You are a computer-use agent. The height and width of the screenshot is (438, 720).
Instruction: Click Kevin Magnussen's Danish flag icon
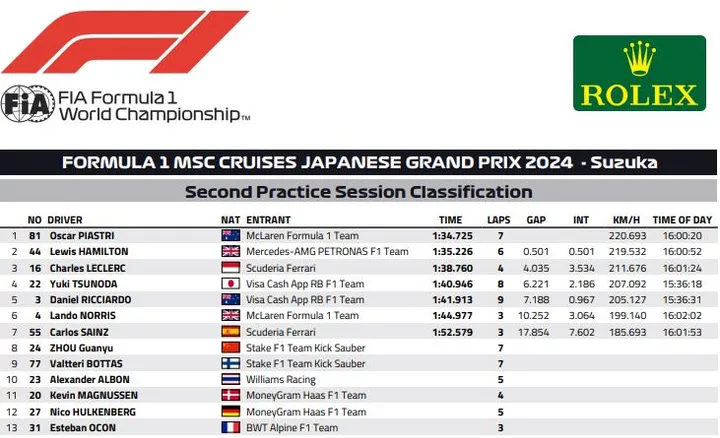[x=231, y=395]
